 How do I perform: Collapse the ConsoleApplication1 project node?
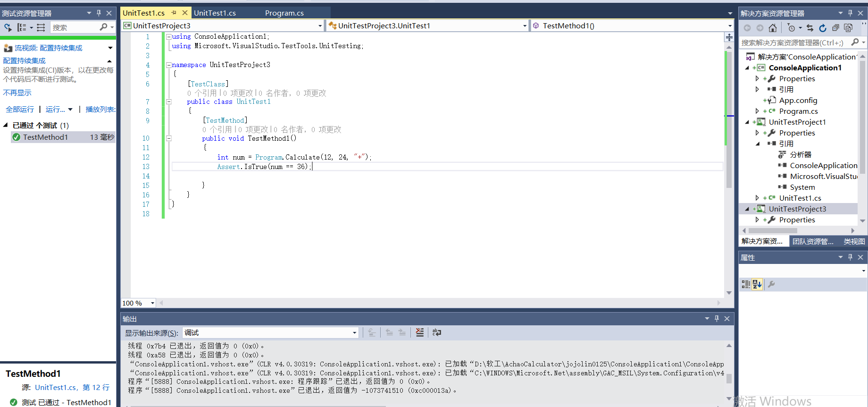pyautogui.click(x=747, y=68)
